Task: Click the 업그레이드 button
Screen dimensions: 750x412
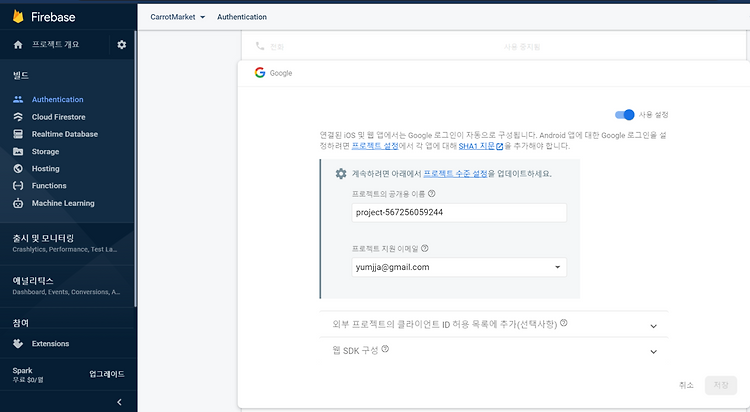Action: click(107, 374)
